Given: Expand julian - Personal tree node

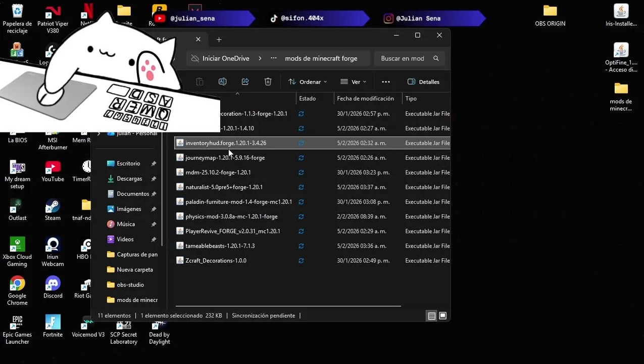Looking at the screenshot, I should pos(98,133).
